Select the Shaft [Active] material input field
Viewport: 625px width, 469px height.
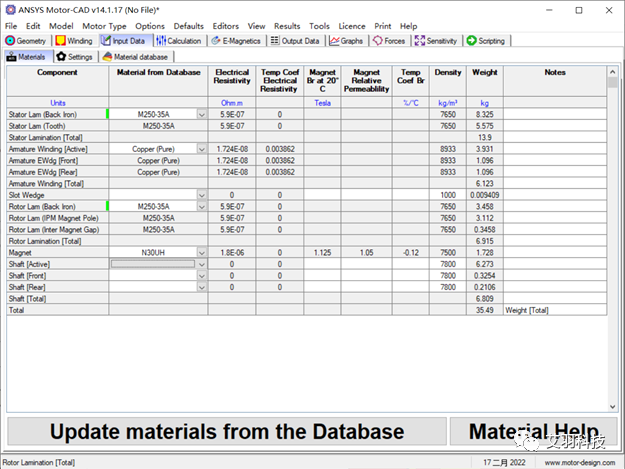[153, 264]
